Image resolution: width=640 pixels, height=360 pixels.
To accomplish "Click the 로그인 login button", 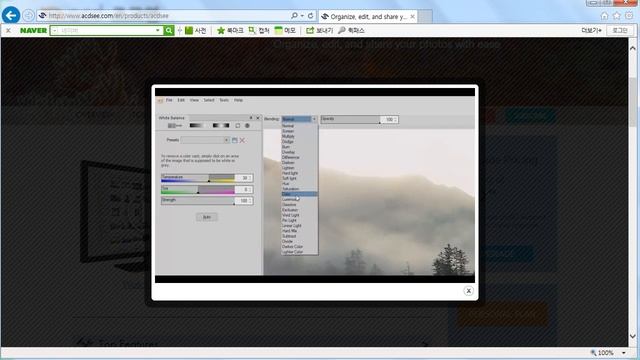I will coord(620,30).
